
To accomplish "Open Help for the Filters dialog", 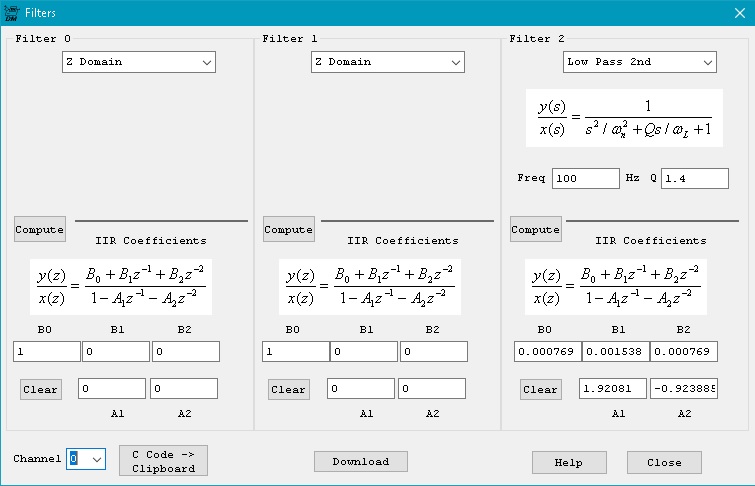I will [x=569, y=462].
